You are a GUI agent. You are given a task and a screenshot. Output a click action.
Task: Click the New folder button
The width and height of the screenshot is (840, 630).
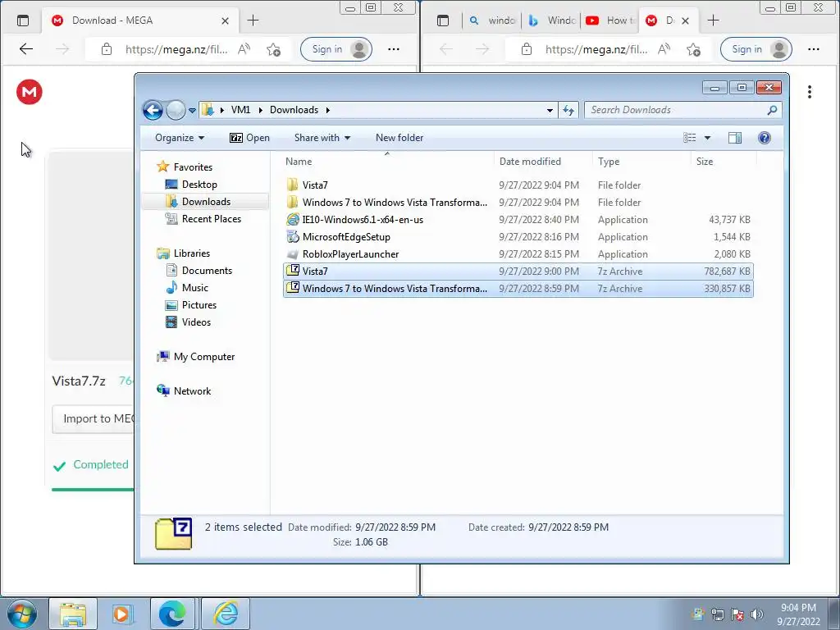(x=399, y=138)
